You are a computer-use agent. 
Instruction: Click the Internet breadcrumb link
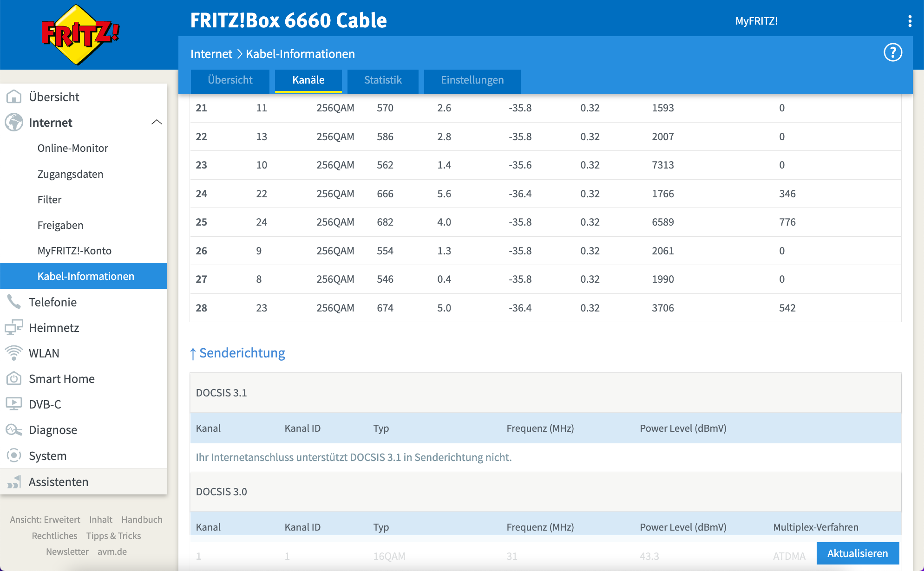coord(211,54)
